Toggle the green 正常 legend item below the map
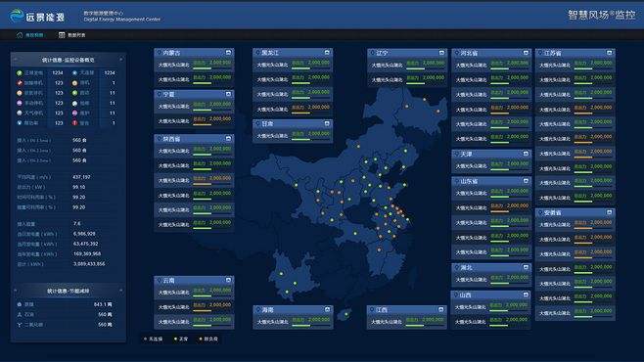This screenshot has height=362, width=644. [x=181, y=339]
